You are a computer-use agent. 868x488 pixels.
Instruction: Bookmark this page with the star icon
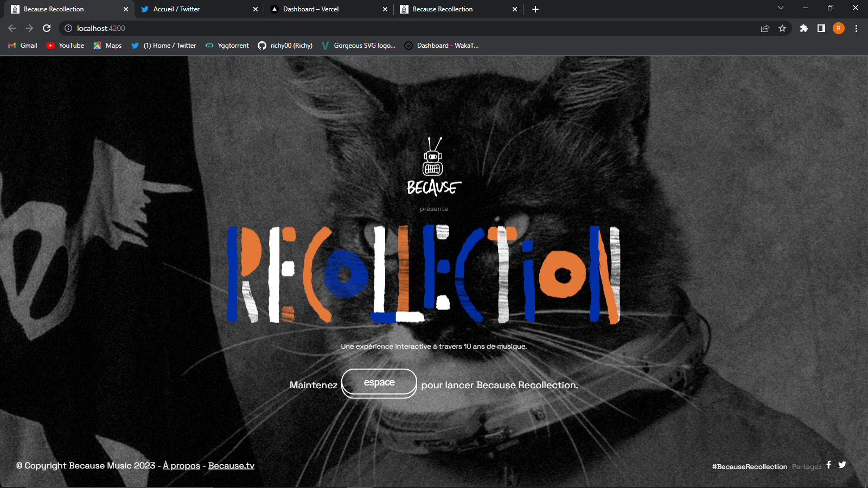(x=783, y=28)
